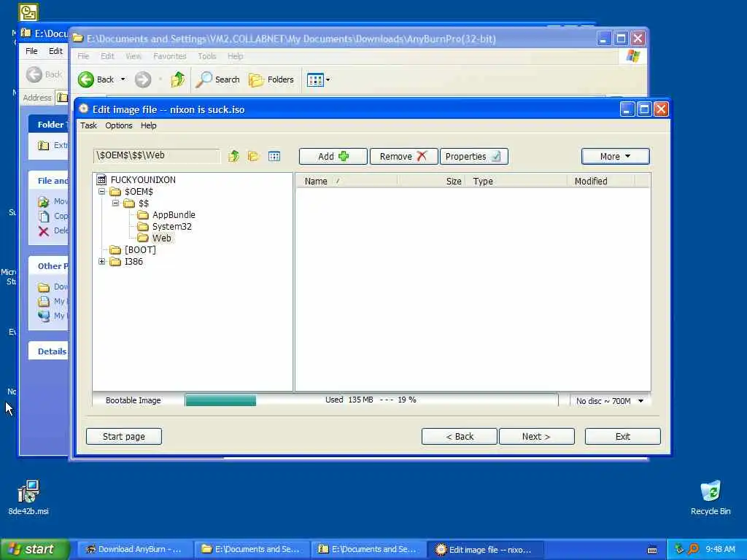Select the System32 folder in the tree
747x560 pixels.
171,226
